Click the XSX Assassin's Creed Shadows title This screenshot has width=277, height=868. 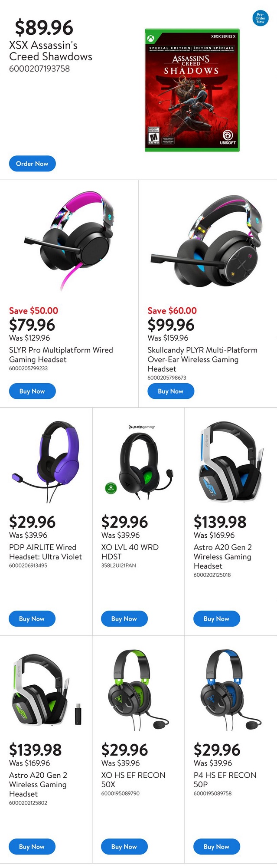click(51, 51)
